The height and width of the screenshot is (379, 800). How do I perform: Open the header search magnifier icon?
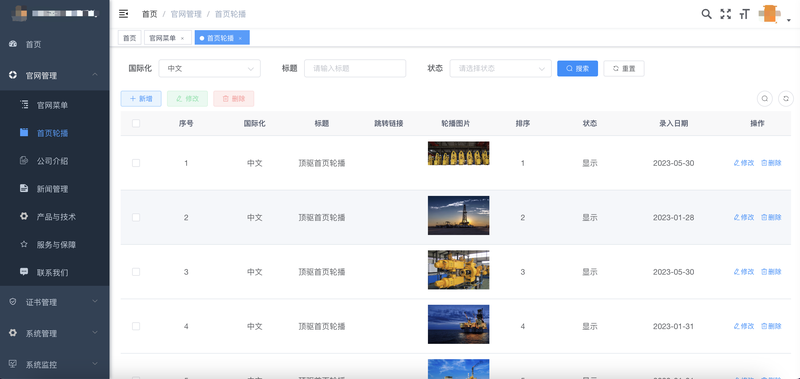click(x=707, y=14)
